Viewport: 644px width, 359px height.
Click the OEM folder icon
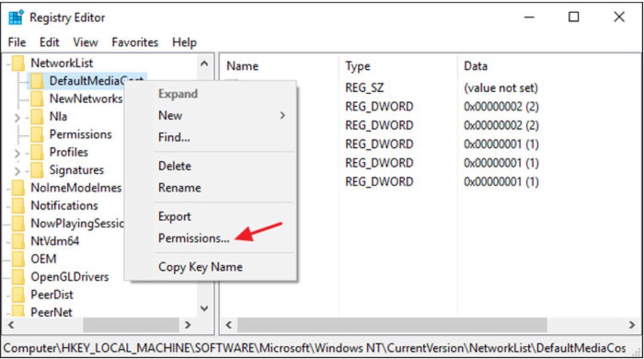tap(18, 259)
